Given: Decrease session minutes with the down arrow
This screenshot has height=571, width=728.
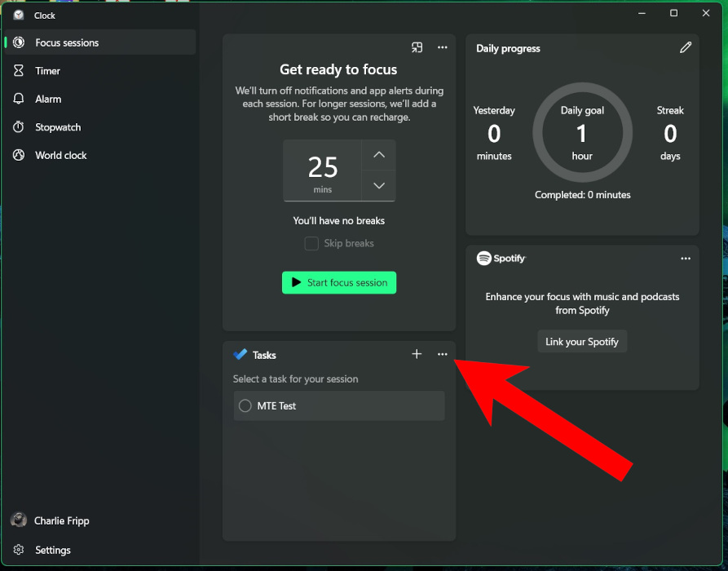Looking at the screenshot, I should click(x=378, y=185).
